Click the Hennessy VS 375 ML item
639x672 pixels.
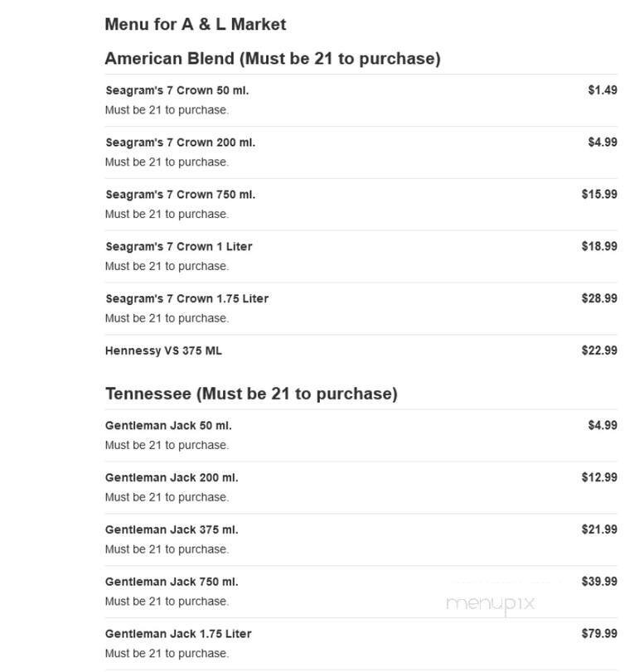tap(163, 351)
